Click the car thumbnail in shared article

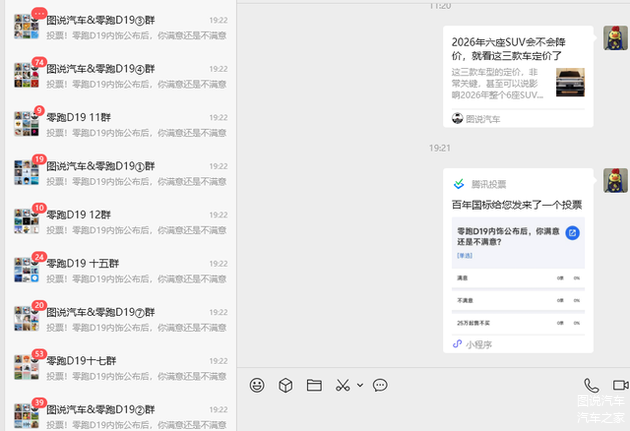pos(569,82)
